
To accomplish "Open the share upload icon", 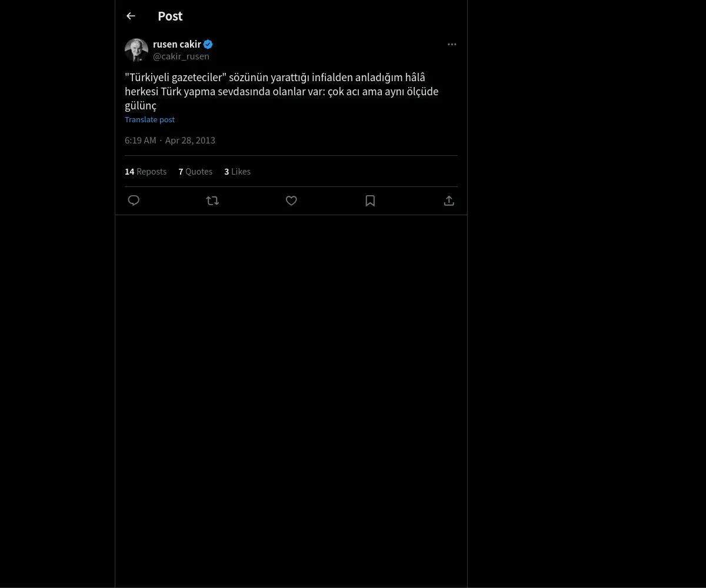I will (449, 201).
